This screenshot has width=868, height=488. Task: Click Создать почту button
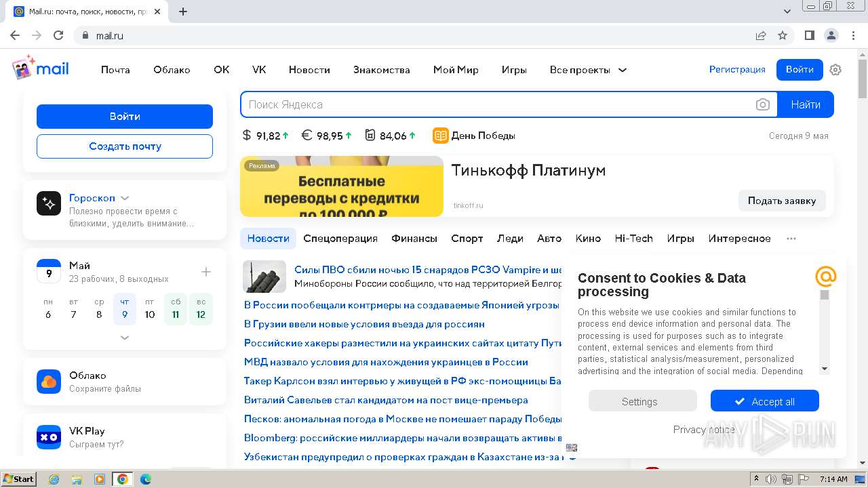(x=125, y=146)
